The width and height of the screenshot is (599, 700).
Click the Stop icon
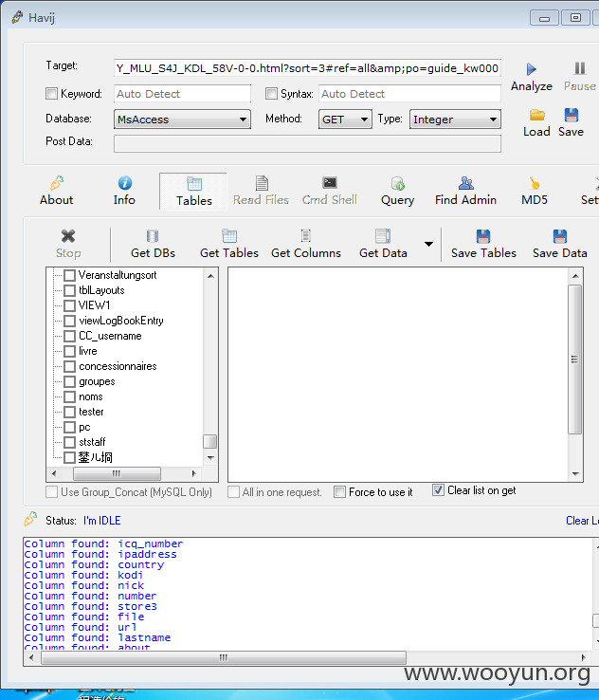click(x=68, y=236)
